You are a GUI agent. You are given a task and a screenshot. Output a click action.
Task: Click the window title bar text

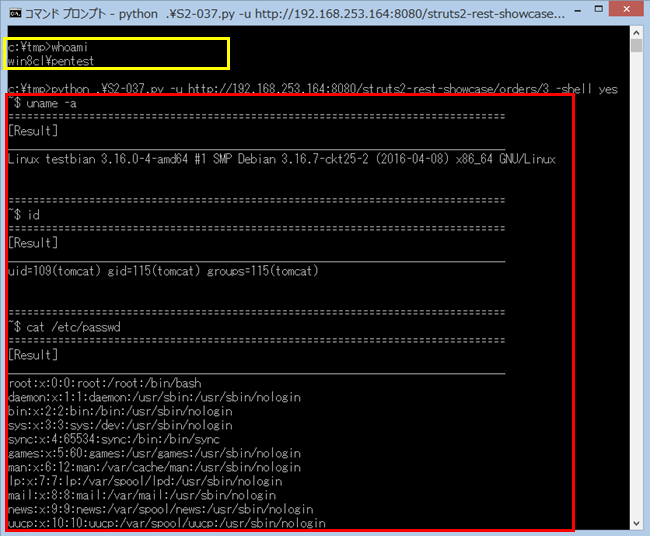[295, 14]
